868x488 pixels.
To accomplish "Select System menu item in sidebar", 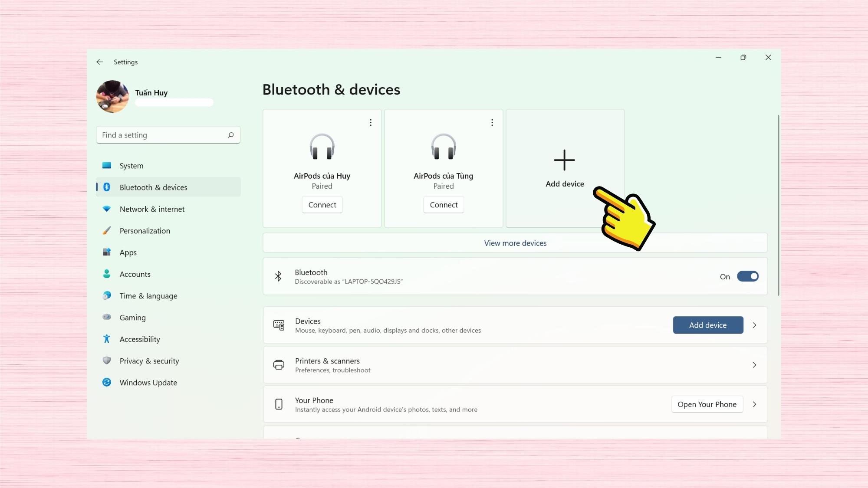I will 132,165.
